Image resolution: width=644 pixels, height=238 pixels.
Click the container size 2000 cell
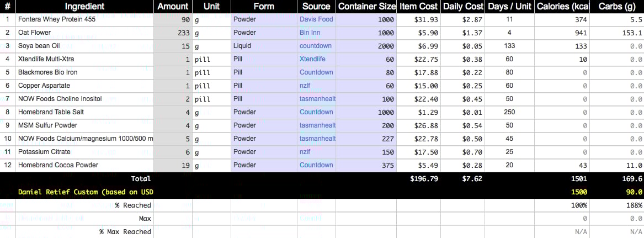[365, 46]
